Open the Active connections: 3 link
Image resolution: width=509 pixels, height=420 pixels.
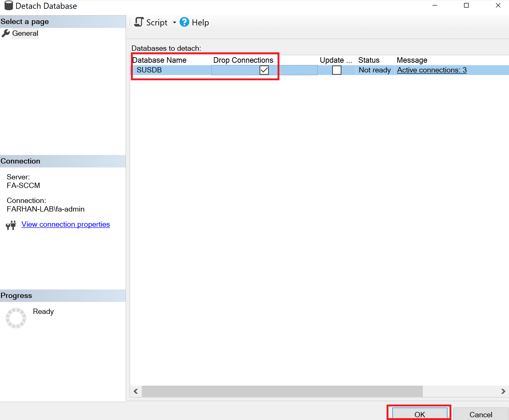432,70
